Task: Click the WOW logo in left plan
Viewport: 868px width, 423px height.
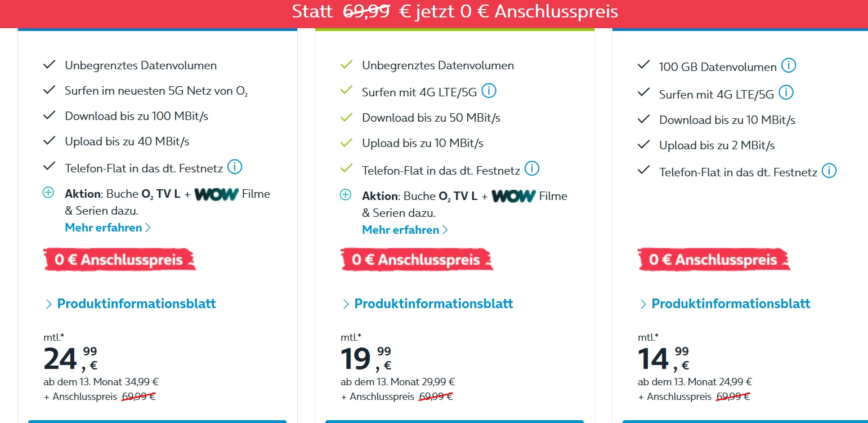Action: coord(217,194)
